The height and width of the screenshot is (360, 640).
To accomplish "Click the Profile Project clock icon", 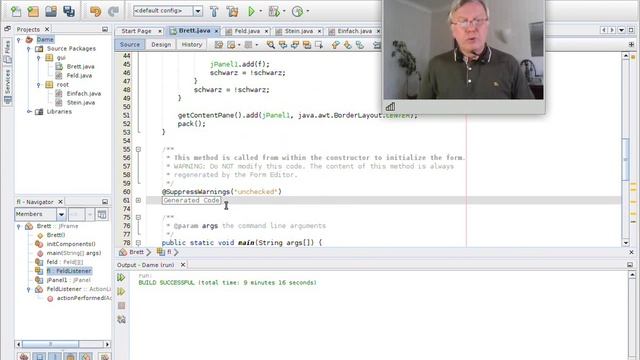I will (298, 11).
